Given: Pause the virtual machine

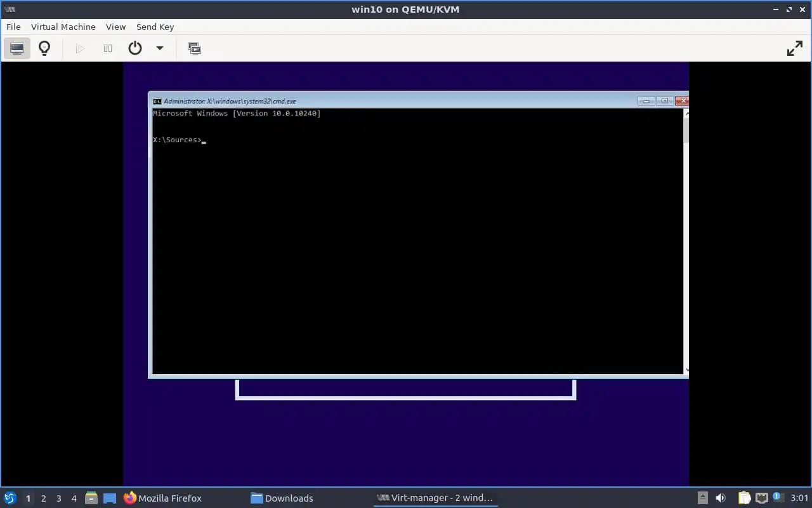Looking at the screenshot, I should click(108, 48).
